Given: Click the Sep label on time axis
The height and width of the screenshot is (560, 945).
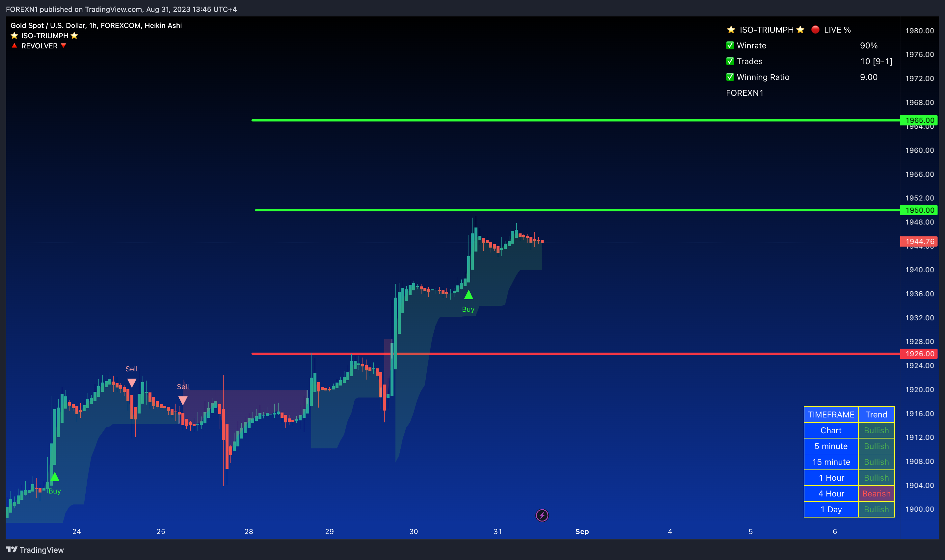Looking at the screenshot, I should 582,531.
